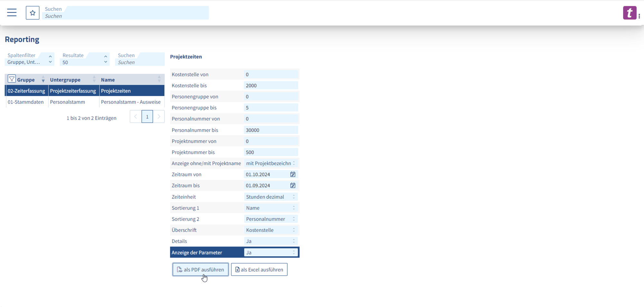
Task: Click the favorites star icon
Action: (x=33, y=13)
